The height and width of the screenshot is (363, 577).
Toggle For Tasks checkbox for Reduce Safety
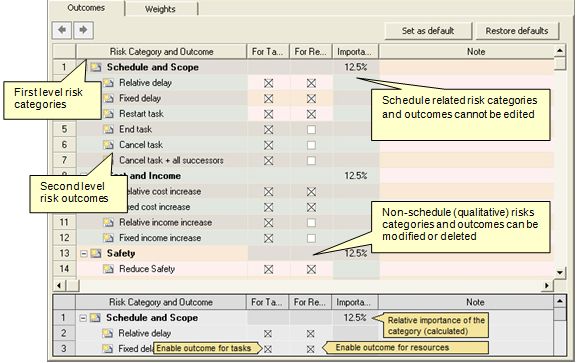[x=269, y=269]
